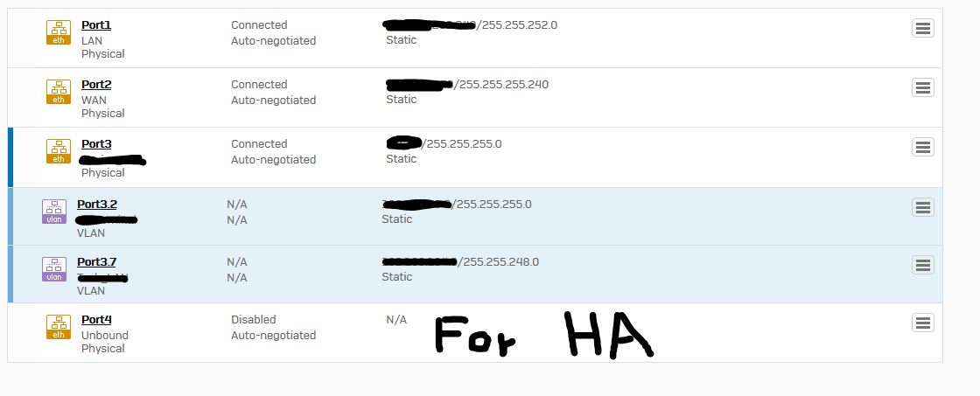Open the Port3 interface link
This screenshot has height=396, width=980.
pos(96,144)
